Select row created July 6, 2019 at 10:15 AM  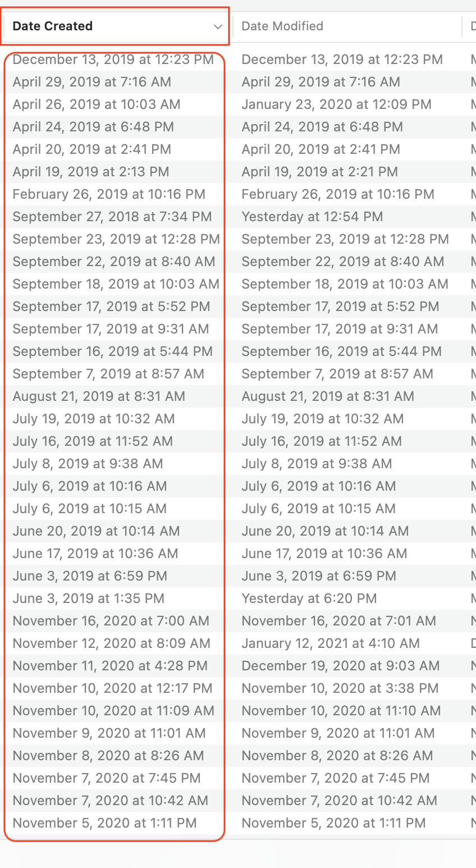pos(89,509)
